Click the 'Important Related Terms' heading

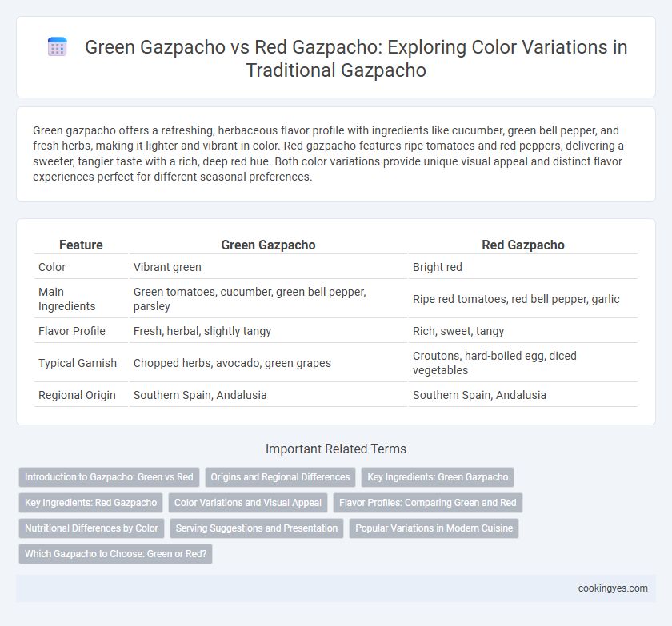click(336, 449)
